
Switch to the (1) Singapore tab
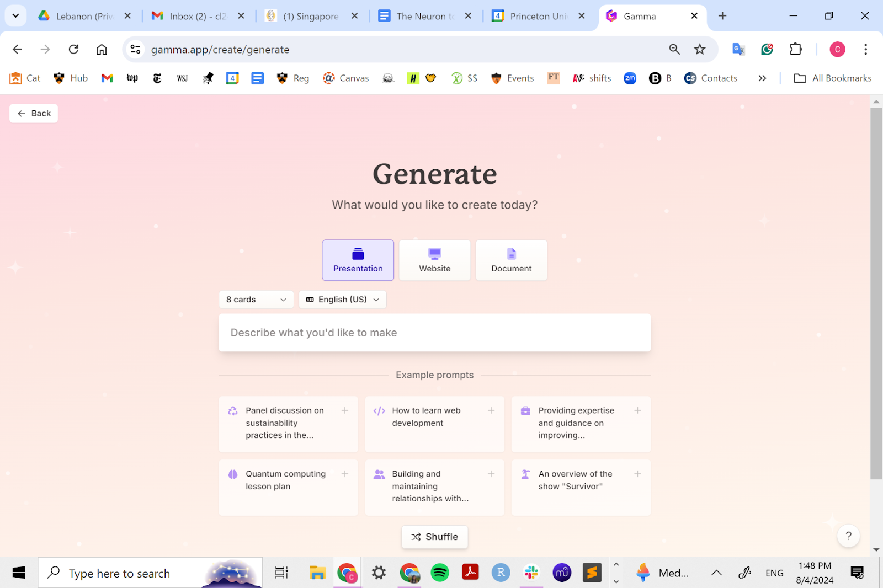(311, 16)
